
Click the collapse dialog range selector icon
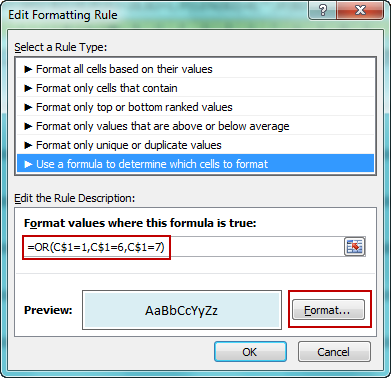[354, 247]
